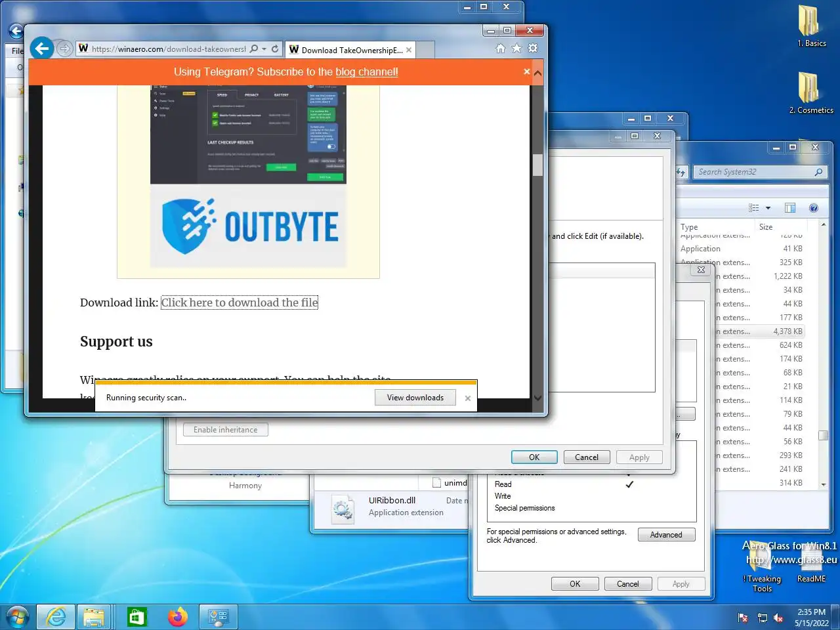Image resolution: width=840 pixels, height=630 pixels.
Task: Click OK in Advanced Security dialog
Action: 534,457
